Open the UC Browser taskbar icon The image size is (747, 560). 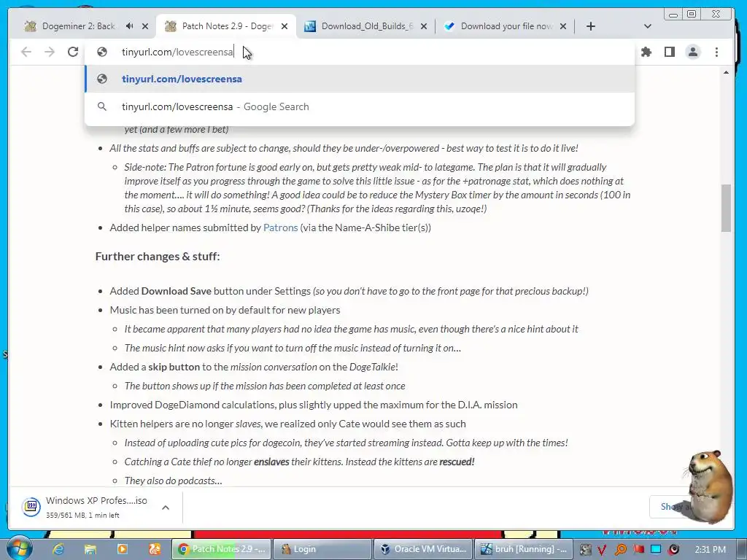[155, 549]
